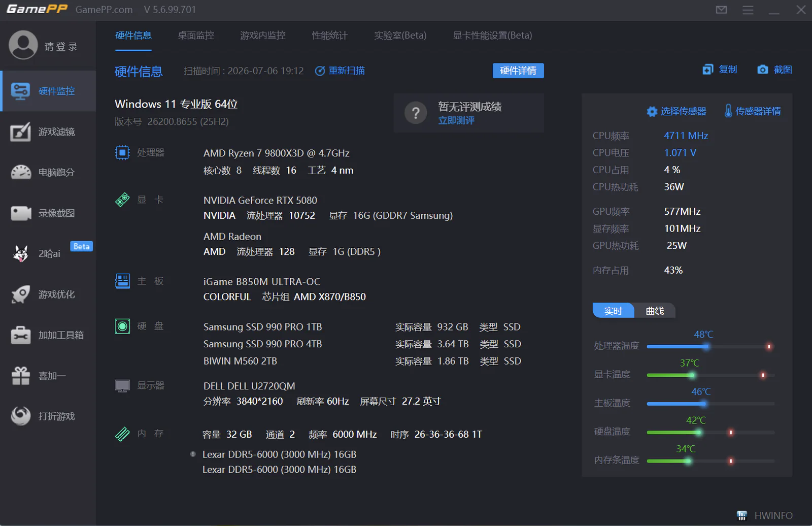Click the 立即测评 link
This screenshot has width=812, height=526.
click(456, 120)
